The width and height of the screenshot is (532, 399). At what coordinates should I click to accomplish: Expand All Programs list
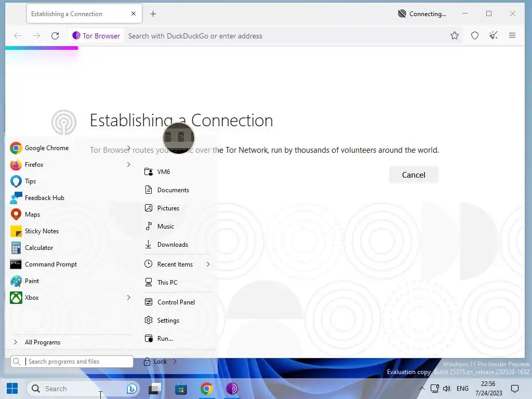point(43,342)
